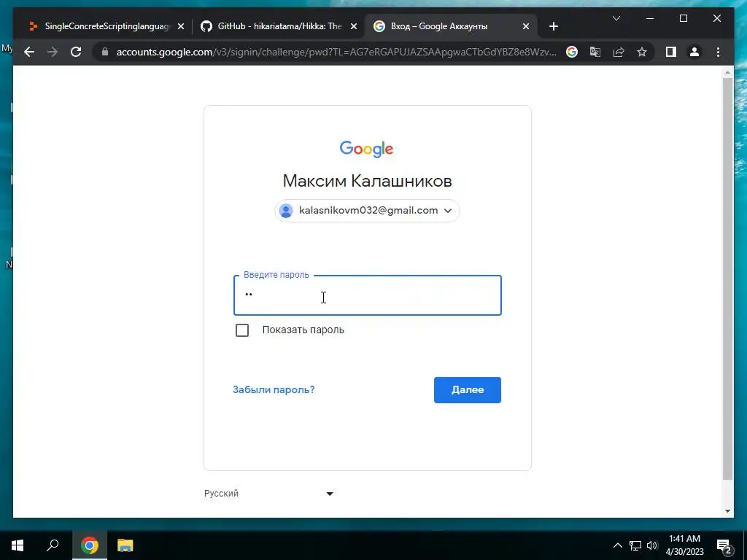
Task: Share this page icon
Action: point(619,52)
